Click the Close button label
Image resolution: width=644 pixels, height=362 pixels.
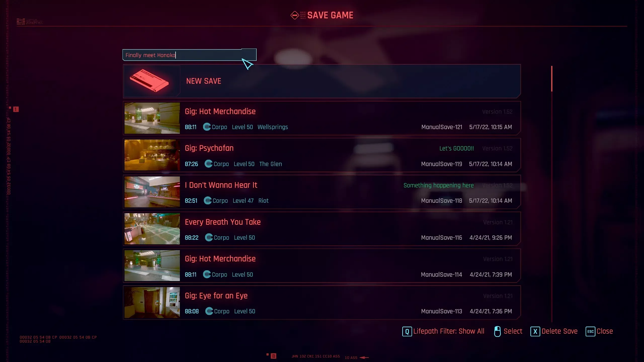(605, 331)
